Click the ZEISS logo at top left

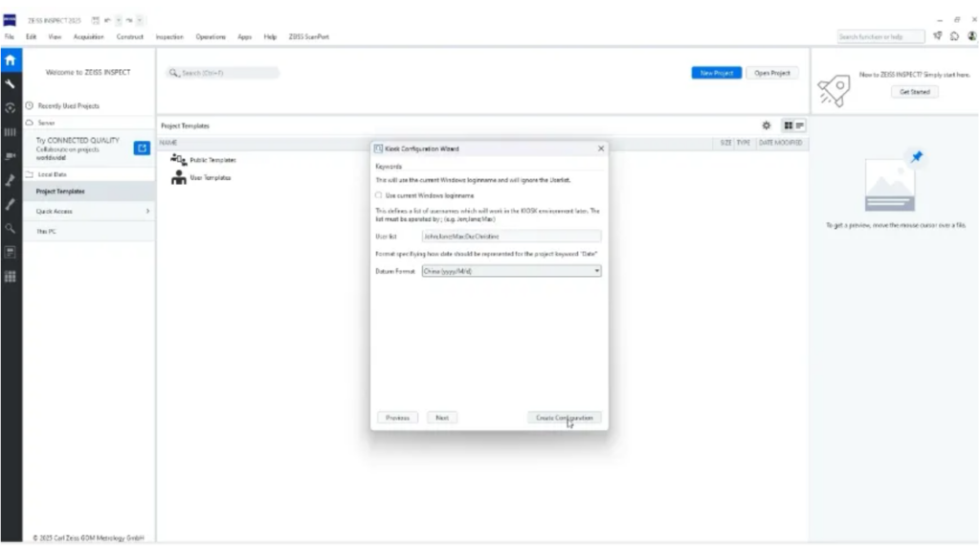pyautogui.click(x=10, y=21)
